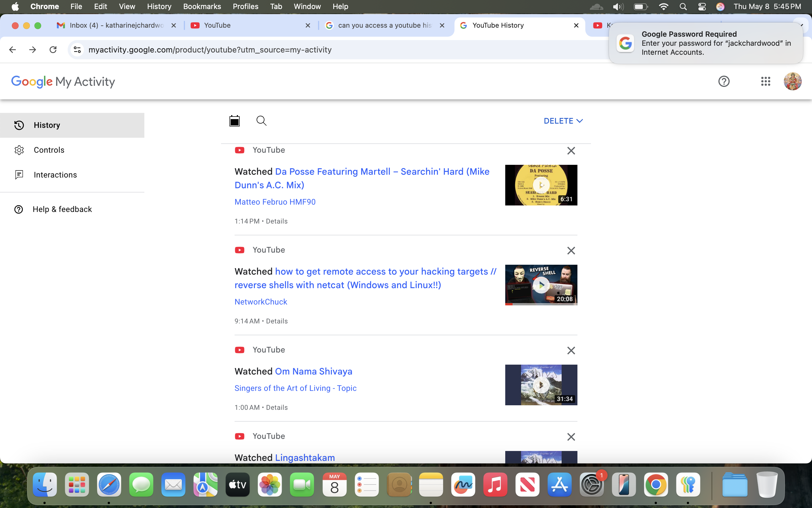This screenshot has width=812, height=508.
Task: Reload the YouTube History page
Action: (x=53, y=50)
